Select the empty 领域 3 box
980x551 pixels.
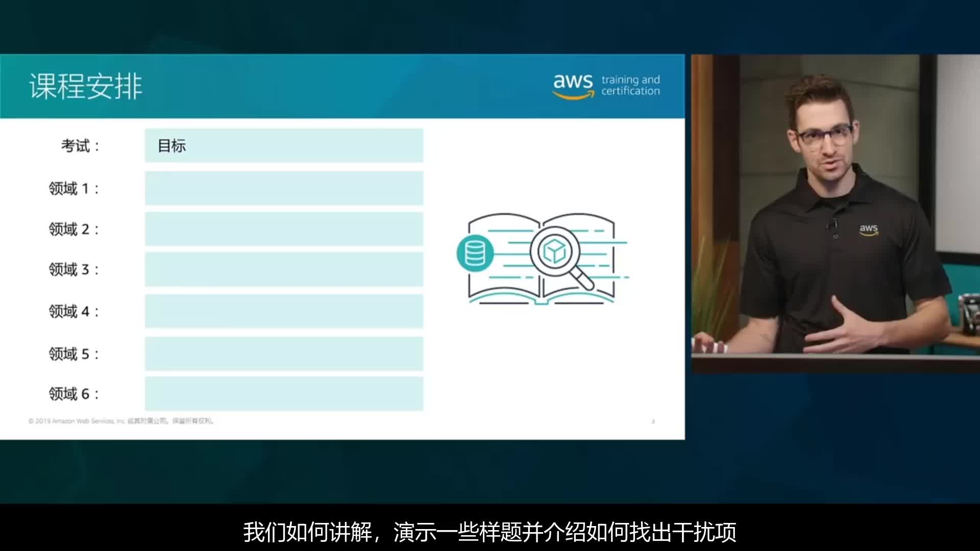(284, 269)
